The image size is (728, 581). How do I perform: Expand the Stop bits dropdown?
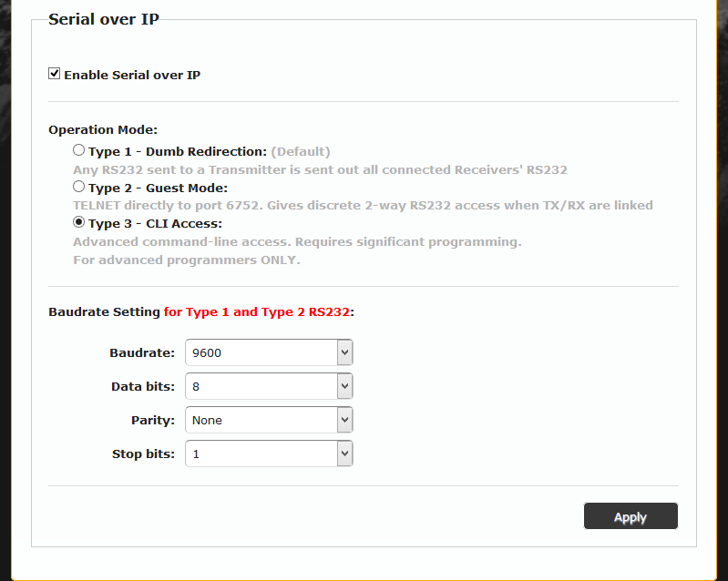pos(261,454)
